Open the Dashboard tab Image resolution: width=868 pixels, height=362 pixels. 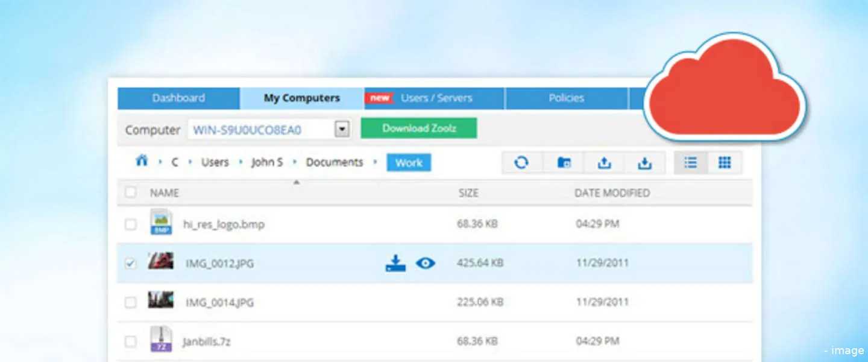click(178, 98)
